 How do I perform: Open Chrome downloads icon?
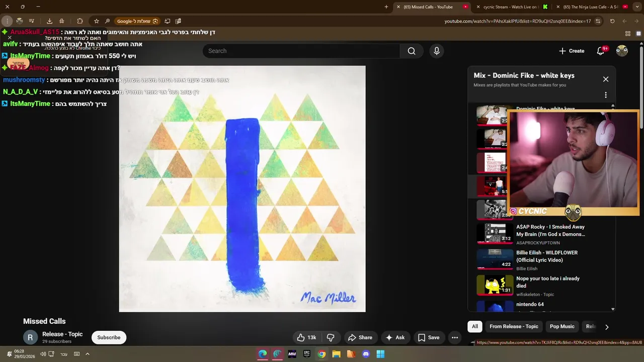pyautogui.click(x=49, y=21)
